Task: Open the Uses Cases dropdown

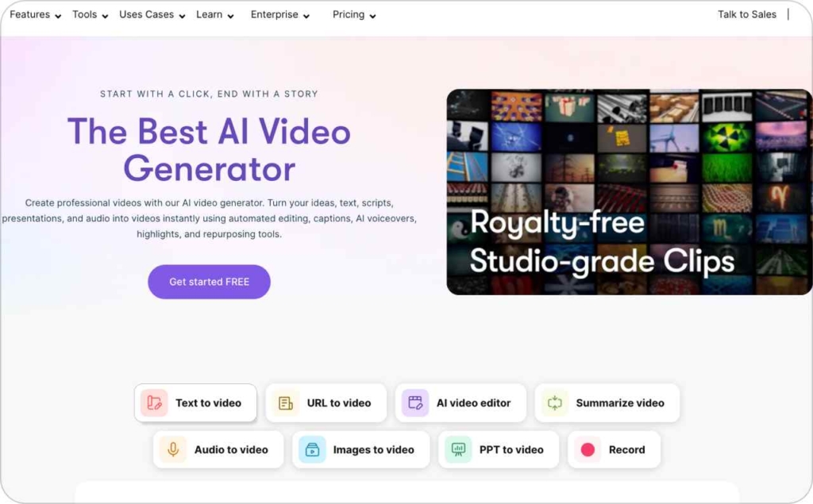Action: [182, 14]
